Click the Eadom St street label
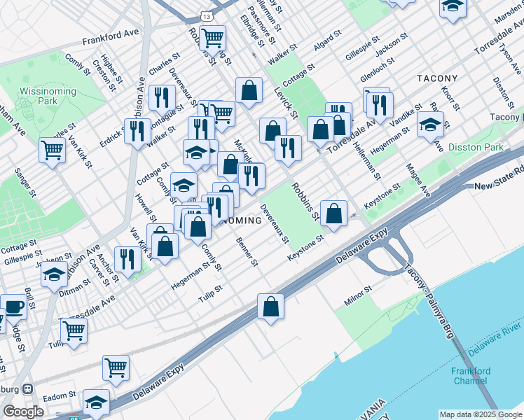 [x=60, y=397]
